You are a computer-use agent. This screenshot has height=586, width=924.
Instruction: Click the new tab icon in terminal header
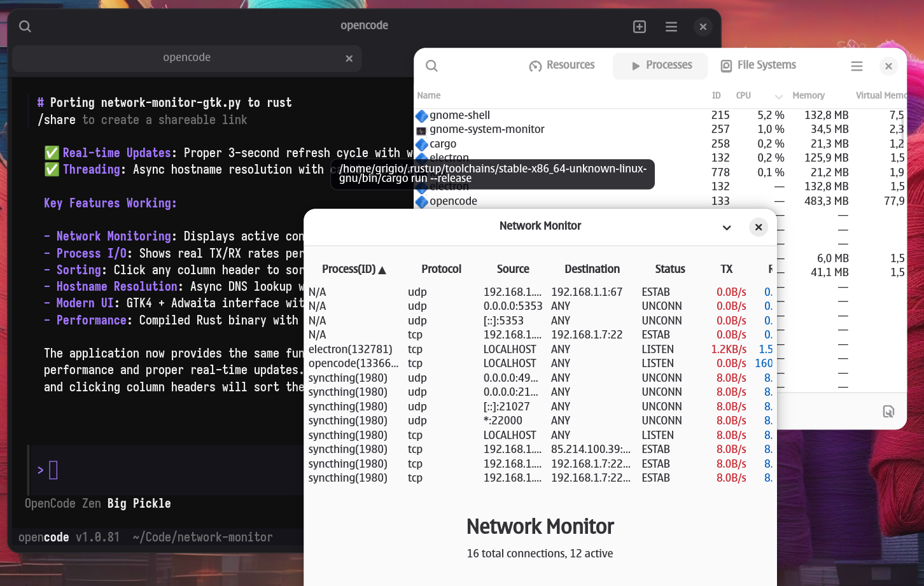[640, 26]
